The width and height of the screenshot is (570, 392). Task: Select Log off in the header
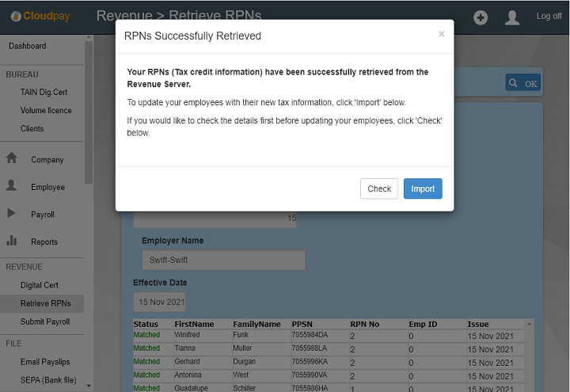pyautogui.click(x=549, y=17)
